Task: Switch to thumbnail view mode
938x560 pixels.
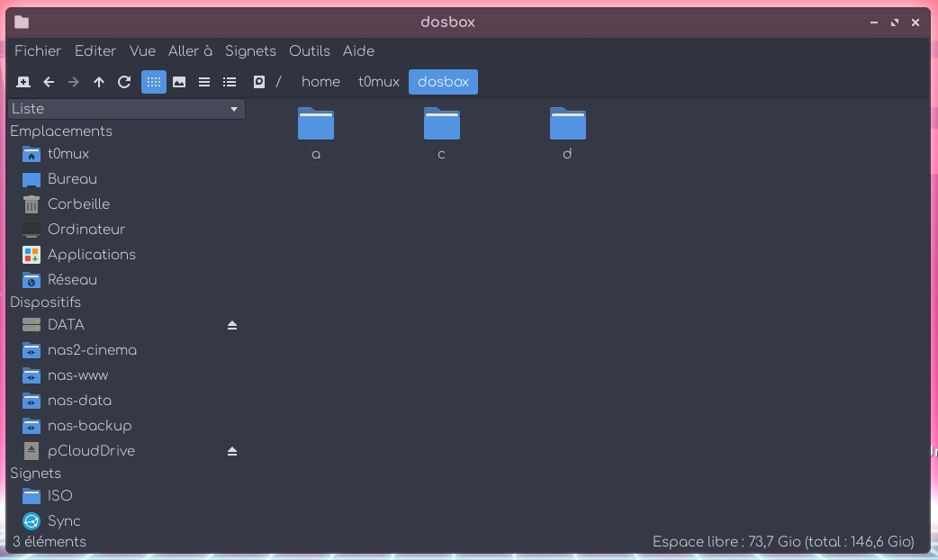Action: click(x=178, y=81)
